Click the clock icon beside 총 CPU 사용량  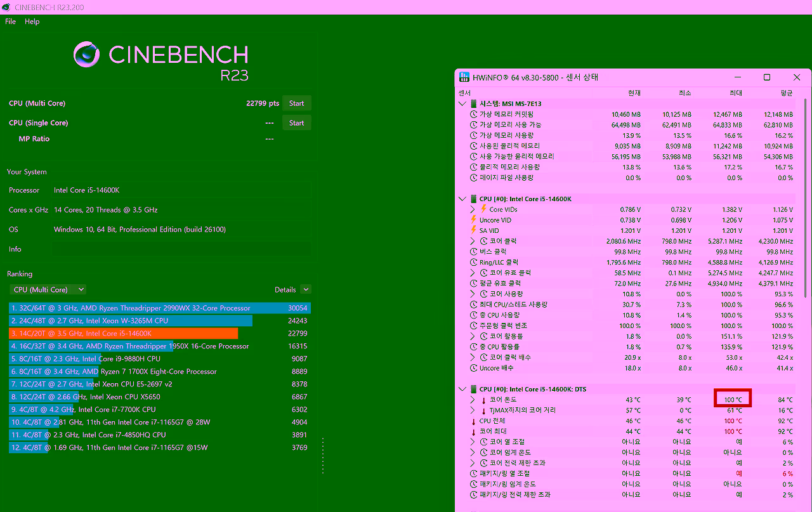pyautogui.click(x=473, y=315)
